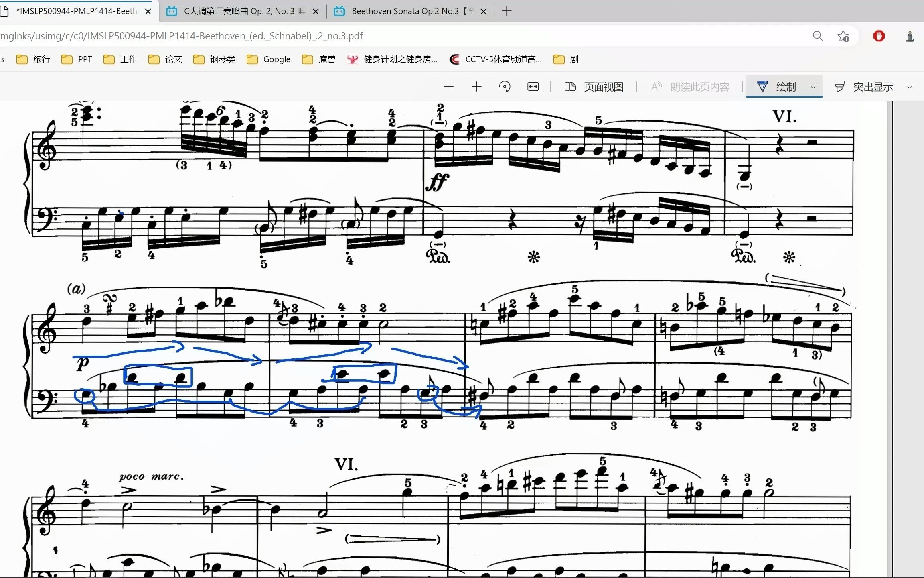Open a new browser tab
Image resolution: width=924 pixels, height=578 pixels.
tap(507, 11)
